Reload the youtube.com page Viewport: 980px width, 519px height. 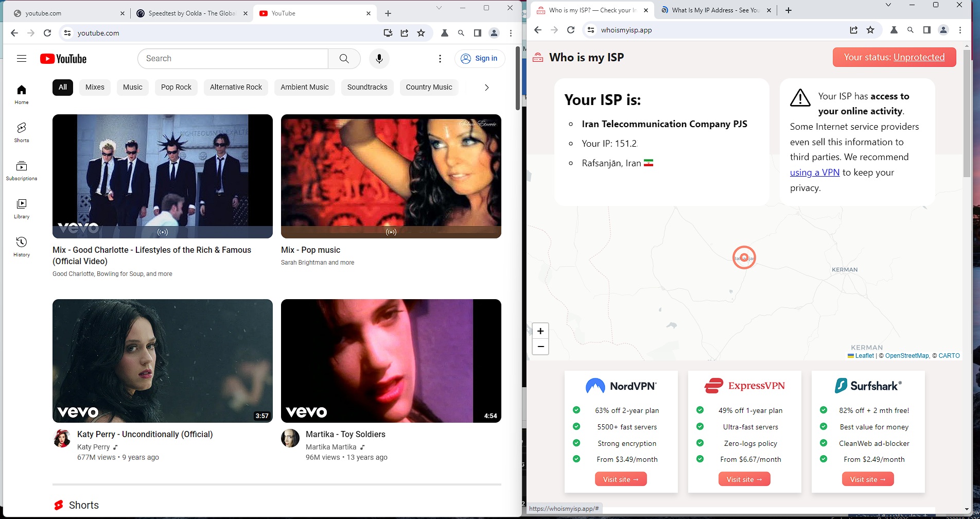[47, 33]
